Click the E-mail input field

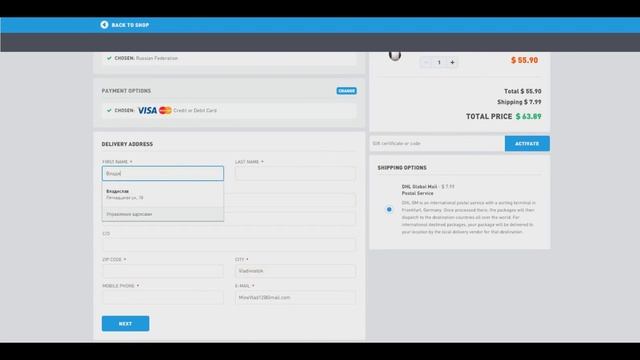295,298
